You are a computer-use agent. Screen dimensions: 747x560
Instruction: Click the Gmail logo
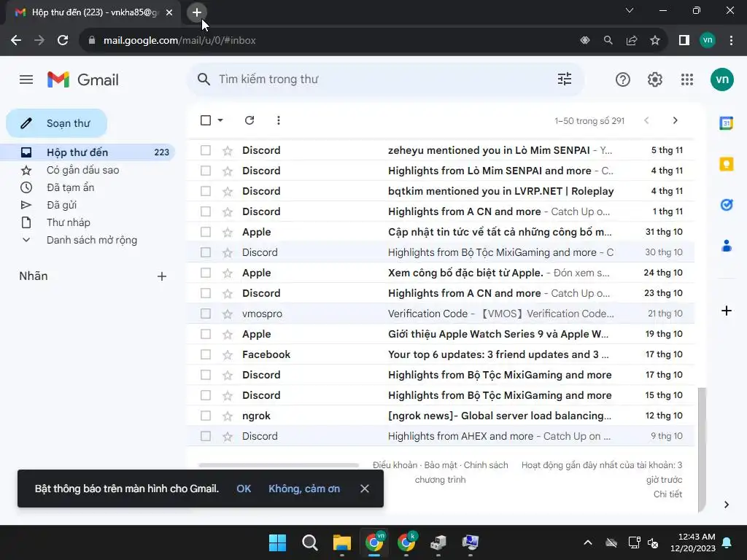83,79
